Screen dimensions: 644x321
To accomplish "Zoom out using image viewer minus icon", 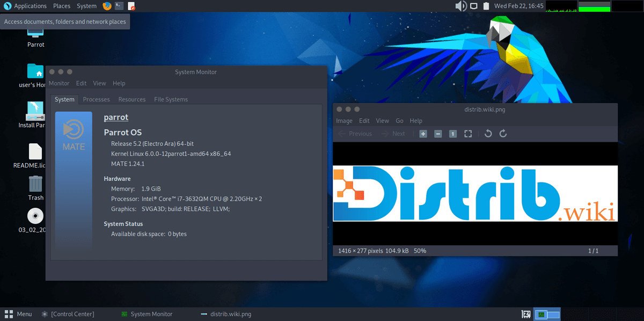I will click(x=438, y=134).
